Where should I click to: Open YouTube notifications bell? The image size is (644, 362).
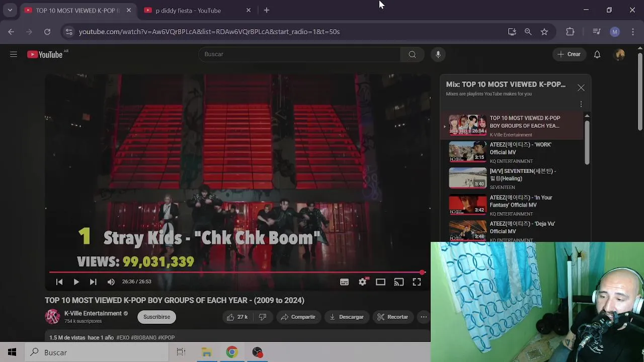597,54
